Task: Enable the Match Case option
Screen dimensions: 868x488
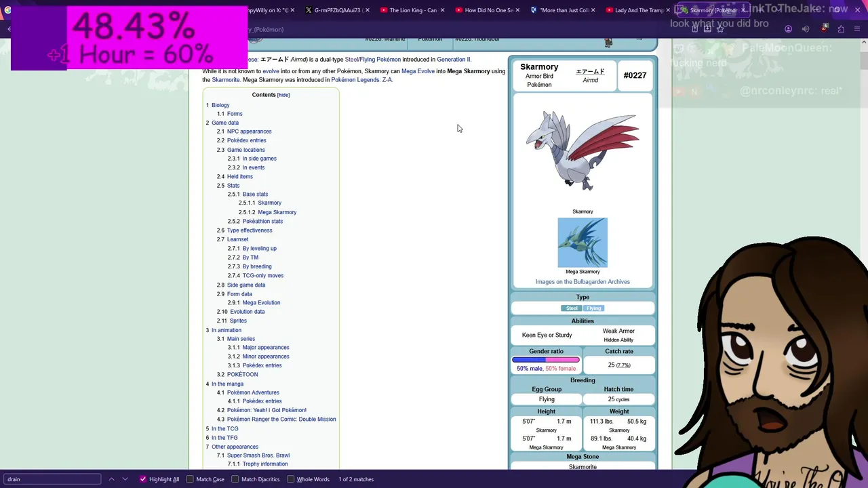Action: (190, 479)
